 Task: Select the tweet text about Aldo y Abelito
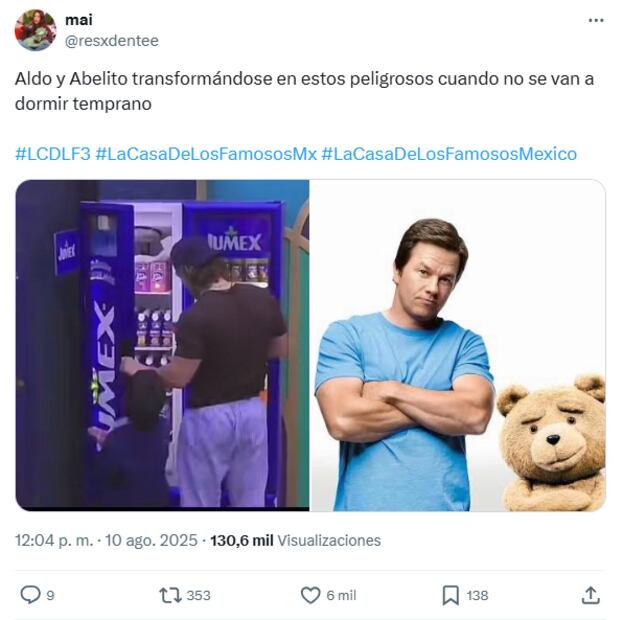[x=304, y=91]
